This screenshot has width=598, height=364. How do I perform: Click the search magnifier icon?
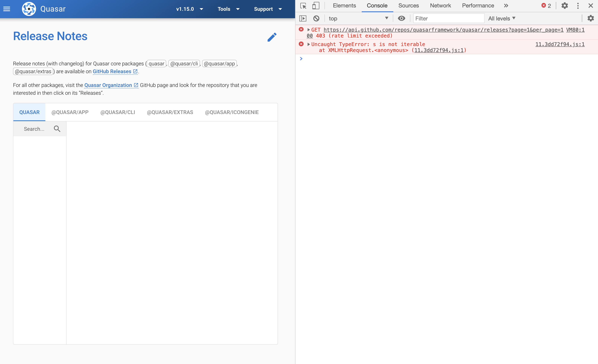pos(57,129)
